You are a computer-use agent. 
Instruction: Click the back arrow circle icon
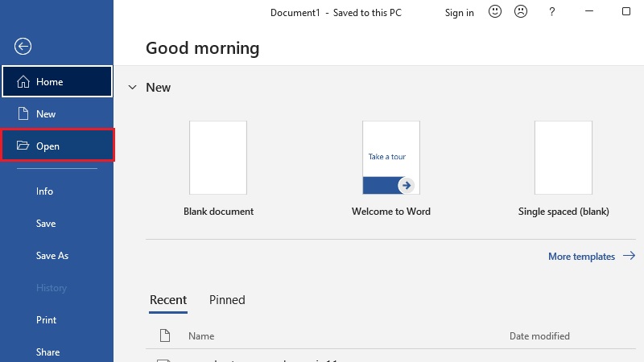click(x=23, y=47)
